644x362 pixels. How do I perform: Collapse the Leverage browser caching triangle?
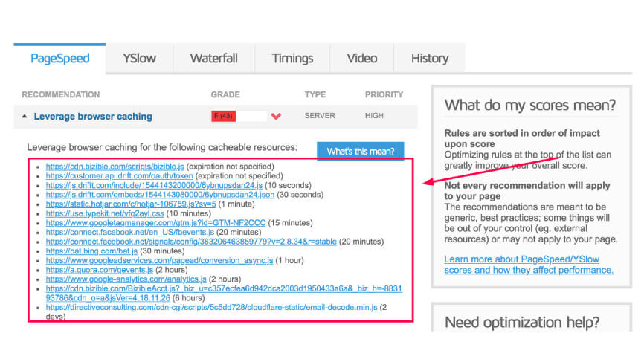[25, 117]
